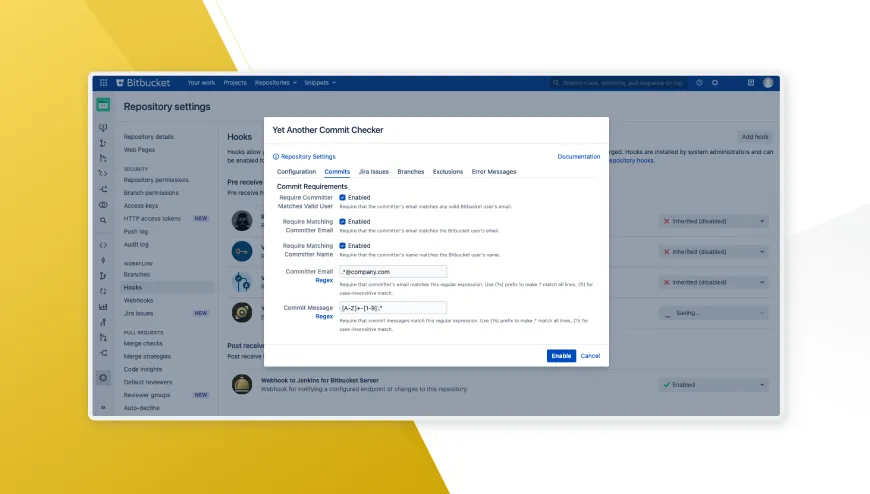
Task: Click the Commit Message regex field
Action: coord(393,308)
